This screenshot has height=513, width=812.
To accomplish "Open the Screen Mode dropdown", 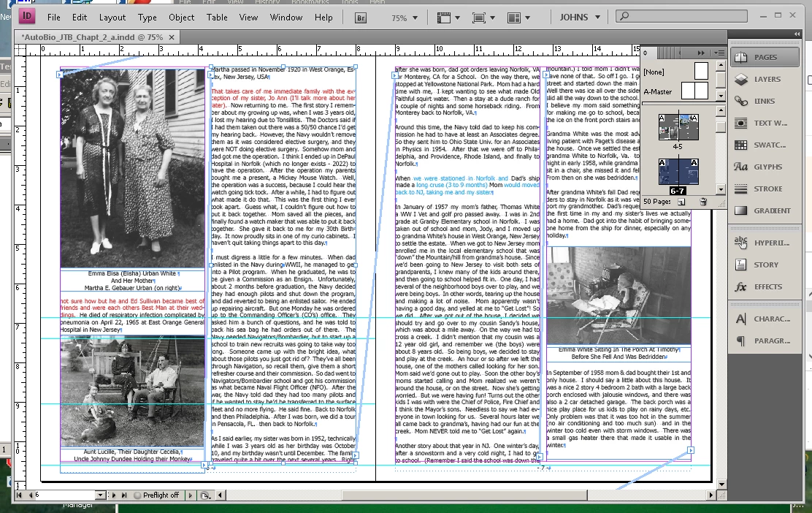I will point(483,18).
